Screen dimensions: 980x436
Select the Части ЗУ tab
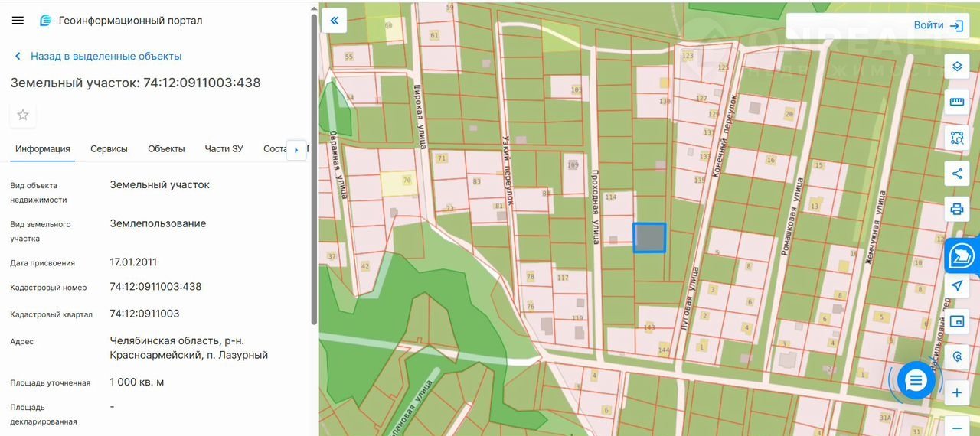224,149
